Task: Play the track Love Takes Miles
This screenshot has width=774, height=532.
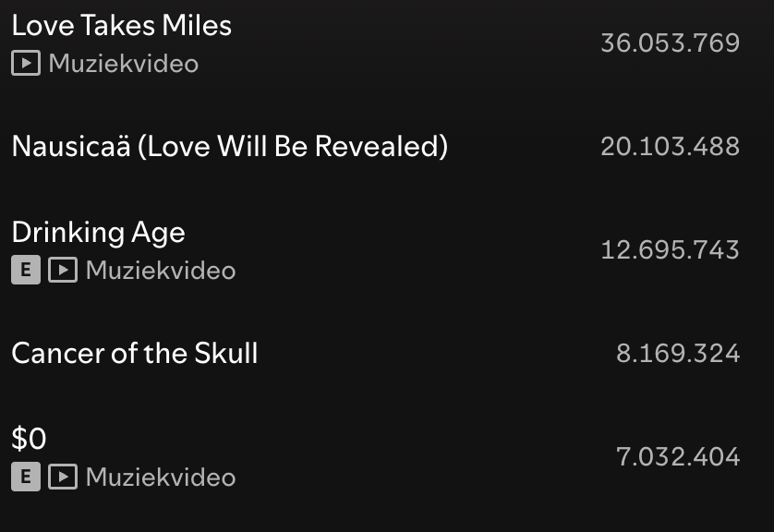Action: click(x=121, y=25)
